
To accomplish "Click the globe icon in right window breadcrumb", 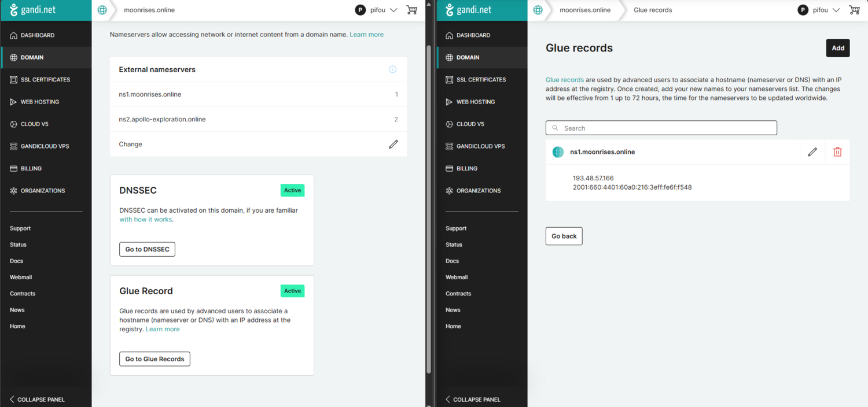I will pos(538,10).
